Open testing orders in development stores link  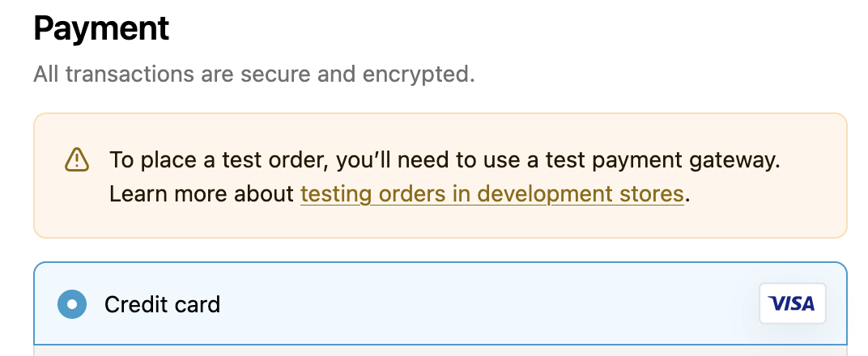coord(491,194)
